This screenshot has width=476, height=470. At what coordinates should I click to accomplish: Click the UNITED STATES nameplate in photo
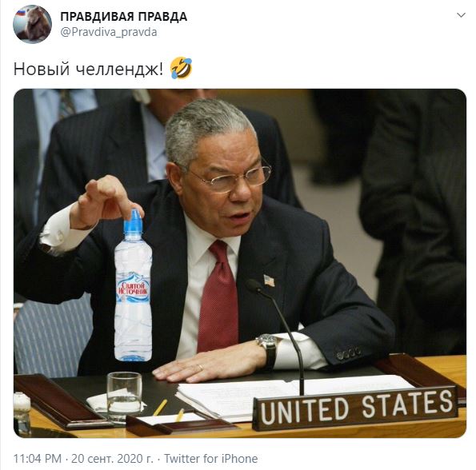(355, 408)
